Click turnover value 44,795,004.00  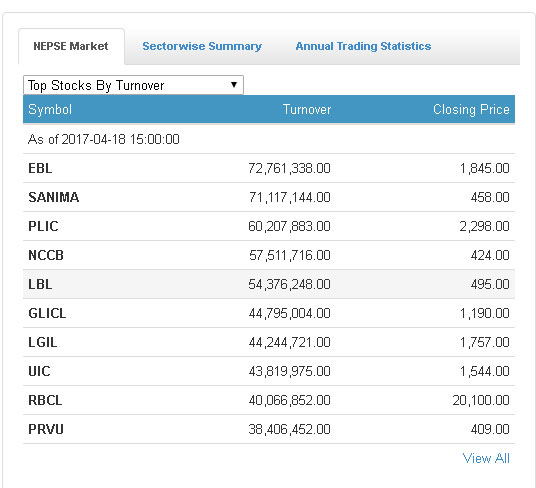click(290, 314)
